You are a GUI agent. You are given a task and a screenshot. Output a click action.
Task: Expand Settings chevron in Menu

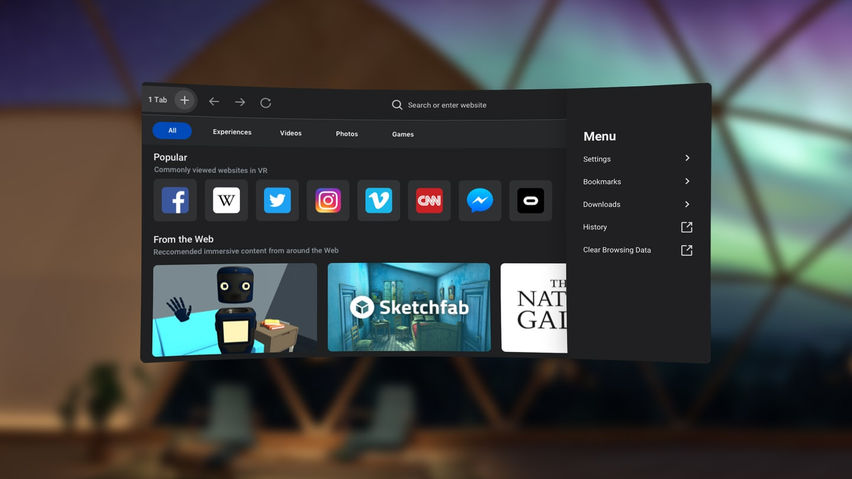coord(687,158)
